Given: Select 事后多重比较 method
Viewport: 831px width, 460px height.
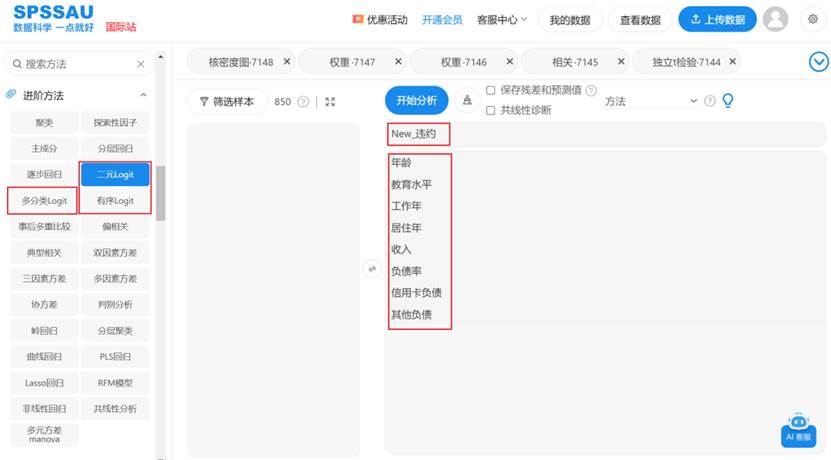Looking at the screenshot, I should pos(44,226).
